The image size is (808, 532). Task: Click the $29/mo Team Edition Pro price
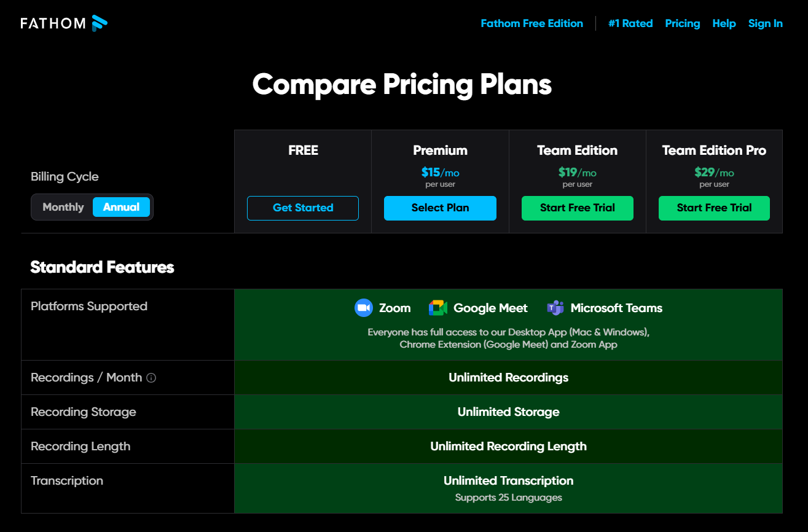(x=714, y=173)
